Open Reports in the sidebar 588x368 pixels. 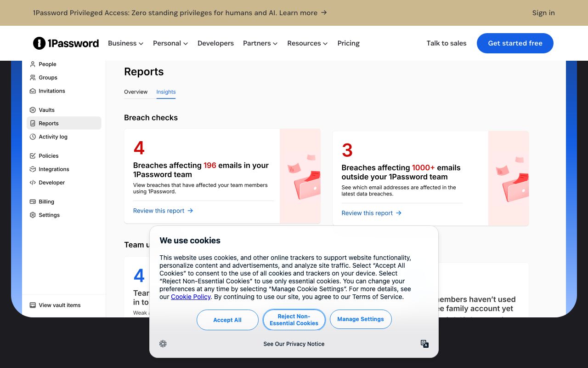tap(64, 123)
